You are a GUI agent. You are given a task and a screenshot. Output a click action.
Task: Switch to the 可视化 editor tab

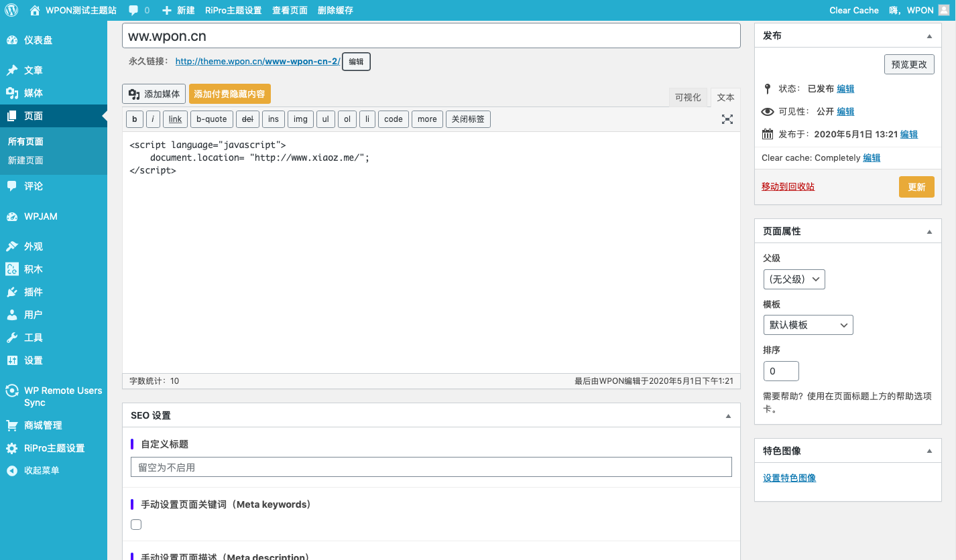point(688,97)
